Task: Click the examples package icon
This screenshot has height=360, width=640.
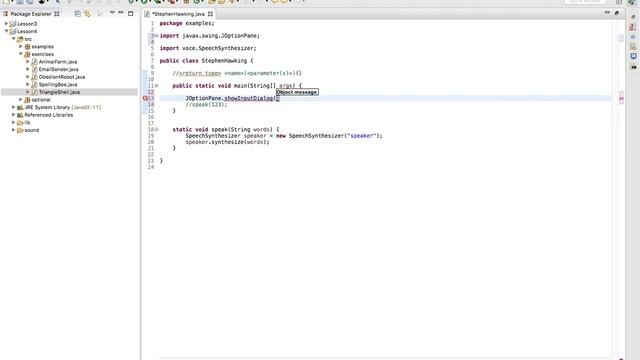Action: 27,47
